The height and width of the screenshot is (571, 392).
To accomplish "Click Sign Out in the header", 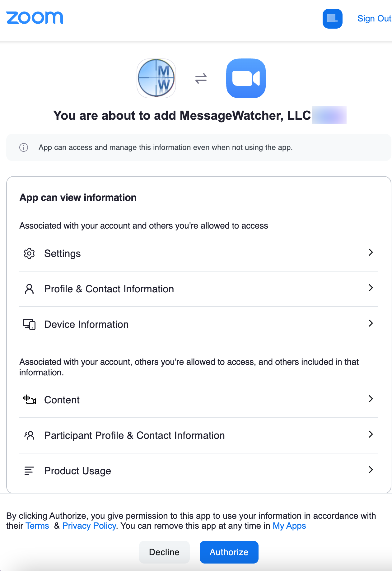I will tap(374, 19).
